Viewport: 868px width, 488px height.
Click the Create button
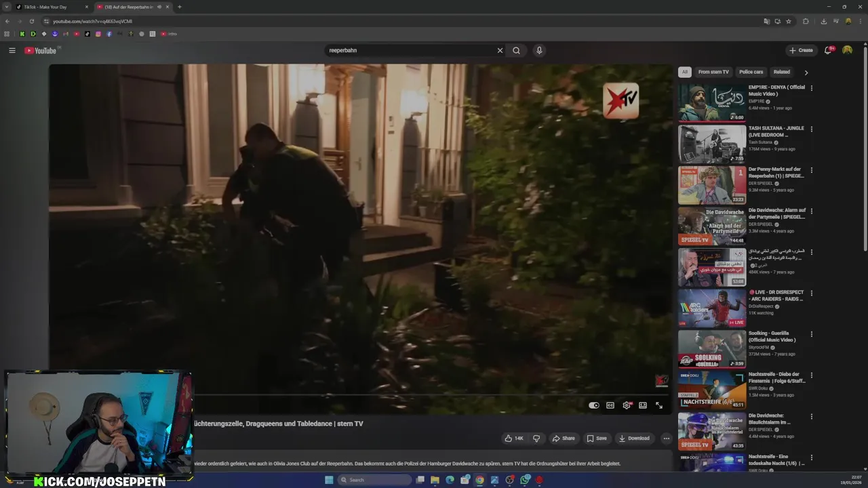801,50
